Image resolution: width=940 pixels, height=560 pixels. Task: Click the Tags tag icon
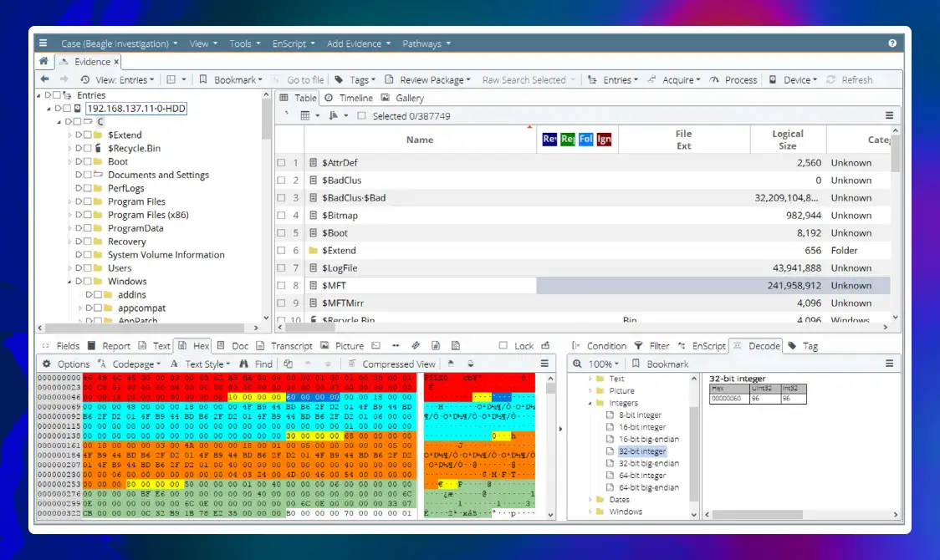339,79
